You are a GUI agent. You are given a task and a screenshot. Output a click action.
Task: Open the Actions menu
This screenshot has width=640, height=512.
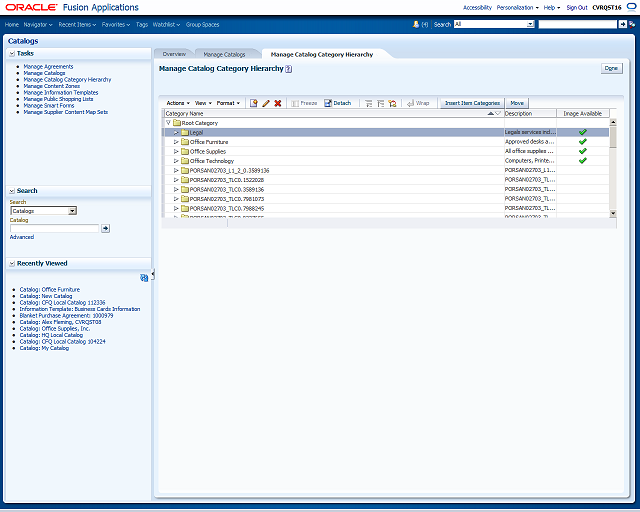(x=178, y=103)
